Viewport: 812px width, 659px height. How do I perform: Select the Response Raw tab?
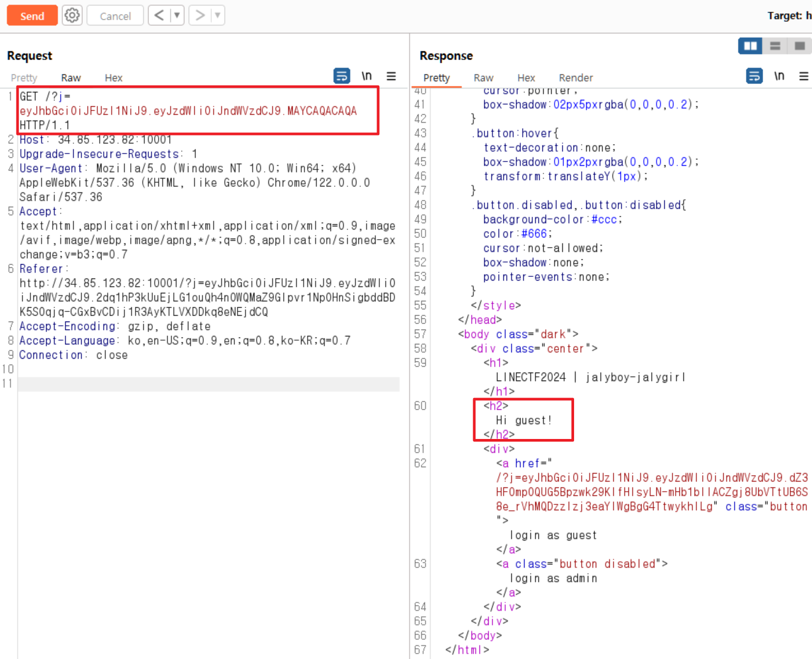tap(483, 78)
